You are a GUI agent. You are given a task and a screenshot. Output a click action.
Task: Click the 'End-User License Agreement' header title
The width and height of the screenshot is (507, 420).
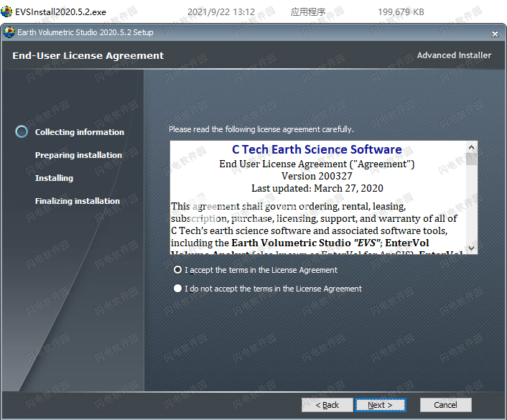click(88, 55)
